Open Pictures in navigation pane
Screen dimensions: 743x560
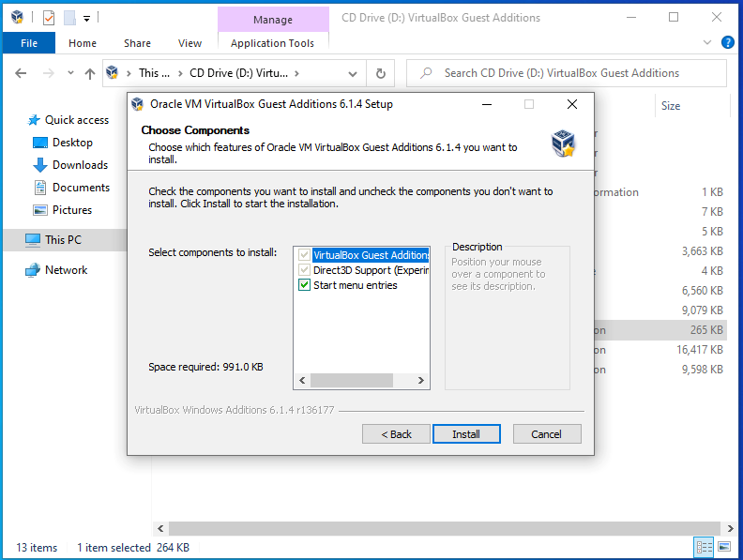click(72, 210)
